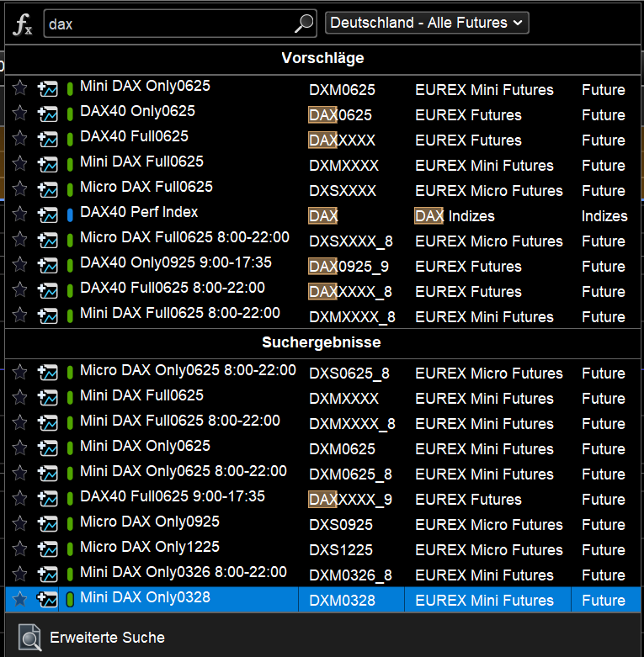Image resolution: width=644 pixels, height=657 pixels.
Task: Click symbol cell DXM0326_8
Action: [x=350, y=575]
